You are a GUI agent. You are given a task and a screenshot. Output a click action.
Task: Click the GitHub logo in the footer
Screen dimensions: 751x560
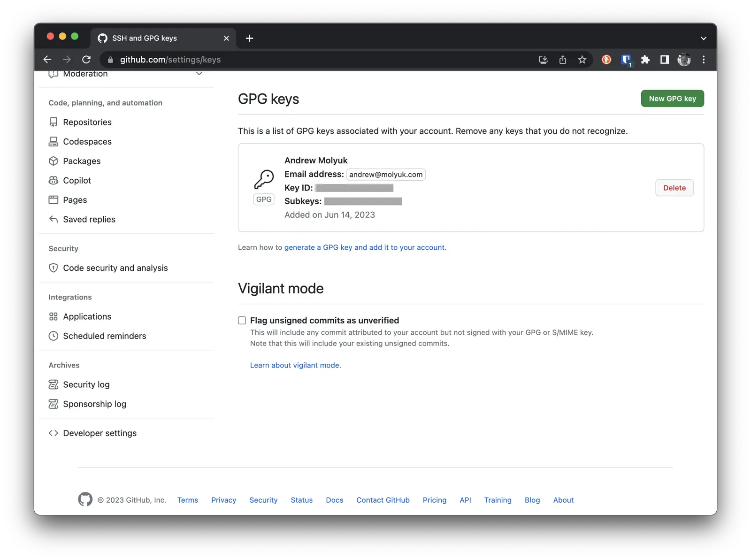point(84,499)
